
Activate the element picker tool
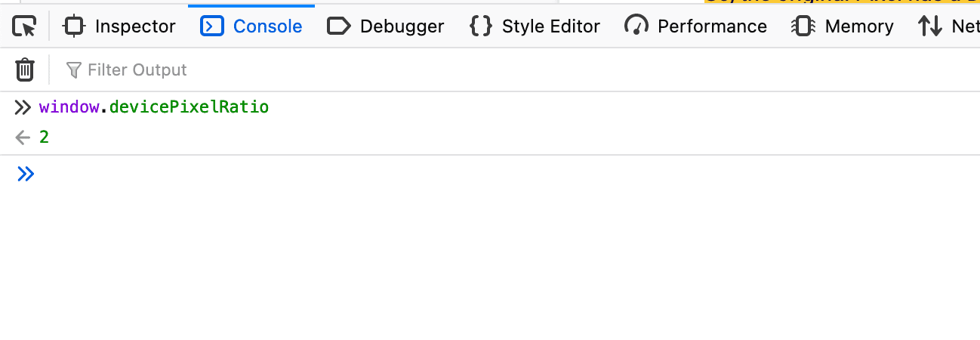(x=25, y=27)
